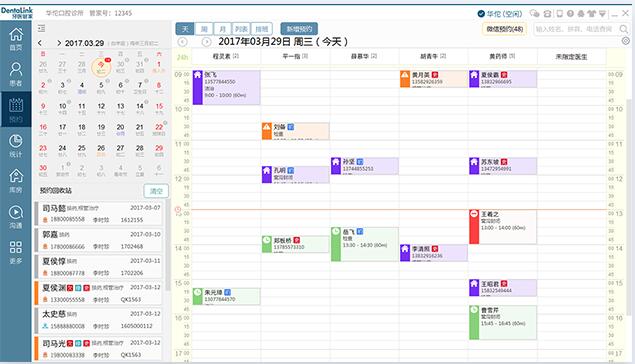Click the 清空 clear recycle bin button

(x=156, y=191)
